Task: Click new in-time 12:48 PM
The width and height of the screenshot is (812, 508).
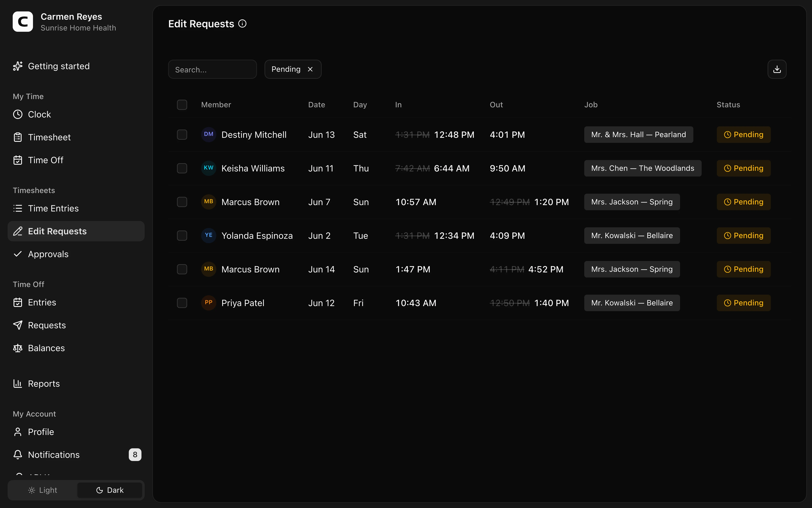Action: (454, 135)
